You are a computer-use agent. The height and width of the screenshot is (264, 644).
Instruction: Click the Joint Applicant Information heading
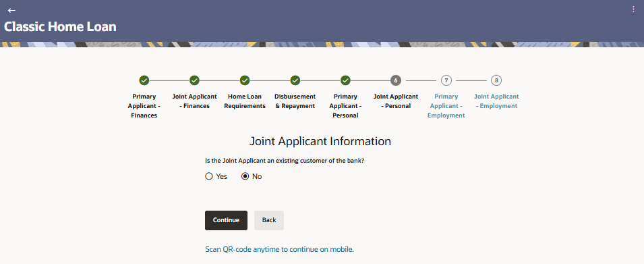coord(320,141)
